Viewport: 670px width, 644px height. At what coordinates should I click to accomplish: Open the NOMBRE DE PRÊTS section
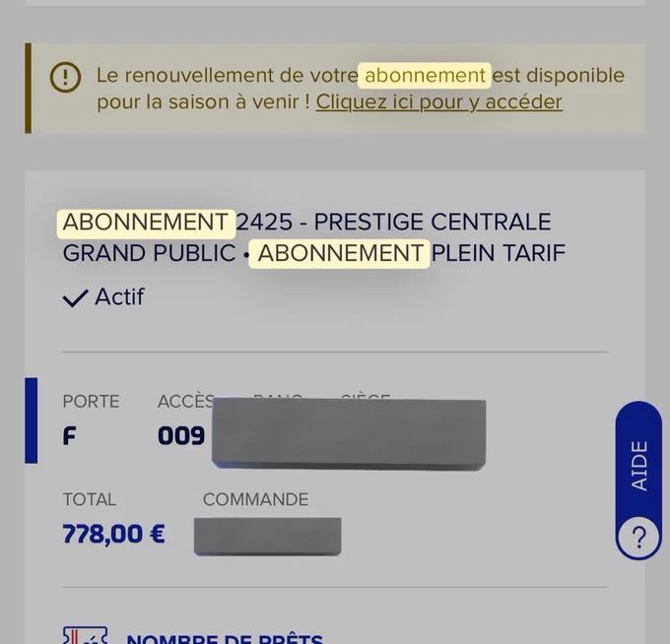pos(225,638)
